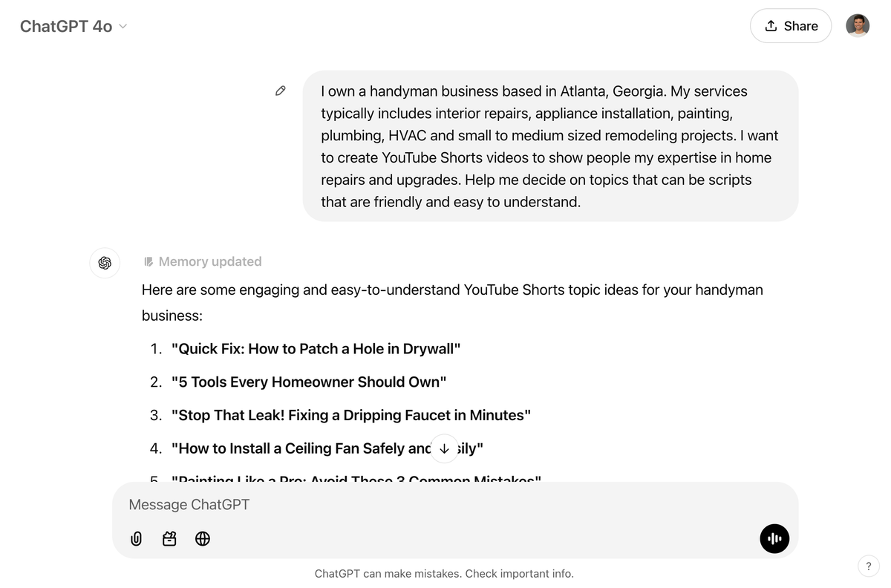Click the ChatGPT logo beside the response

104,263
